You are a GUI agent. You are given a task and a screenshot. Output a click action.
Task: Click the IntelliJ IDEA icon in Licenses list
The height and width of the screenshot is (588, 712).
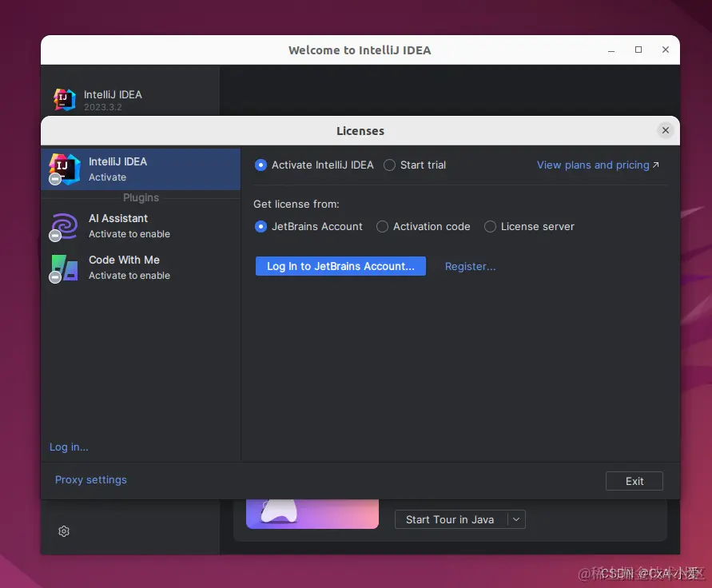pos(65,169)
